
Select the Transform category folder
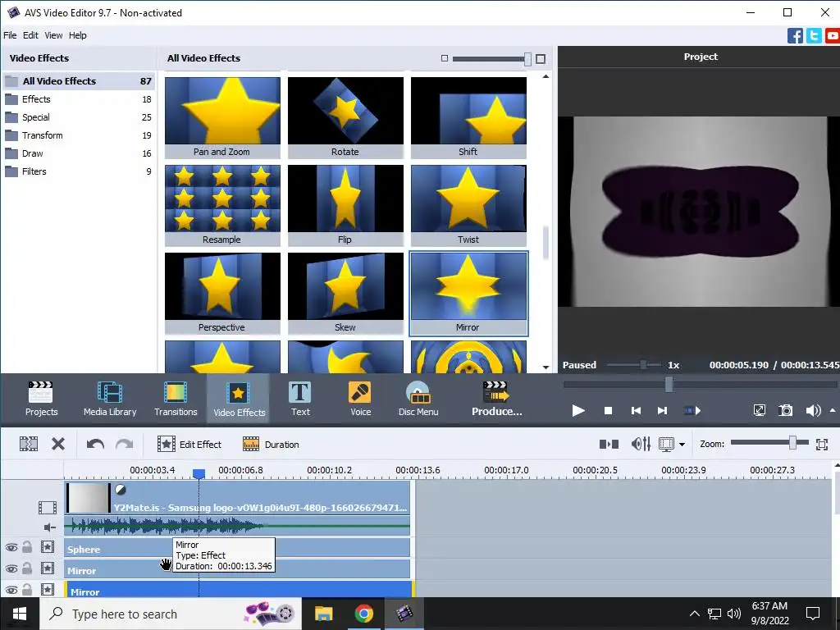(78, 135)
